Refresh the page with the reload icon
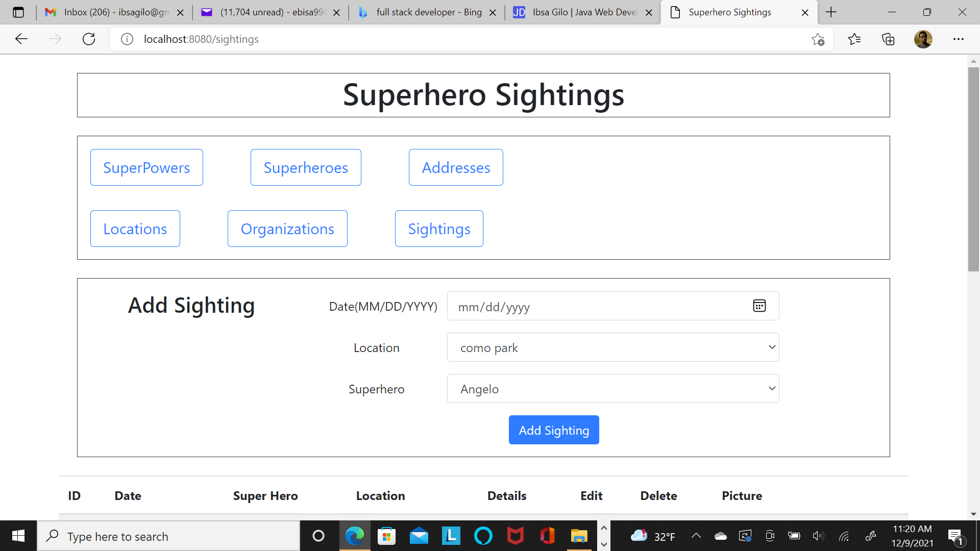This screenshot has width=980, height=551. (x=89, y=39)
